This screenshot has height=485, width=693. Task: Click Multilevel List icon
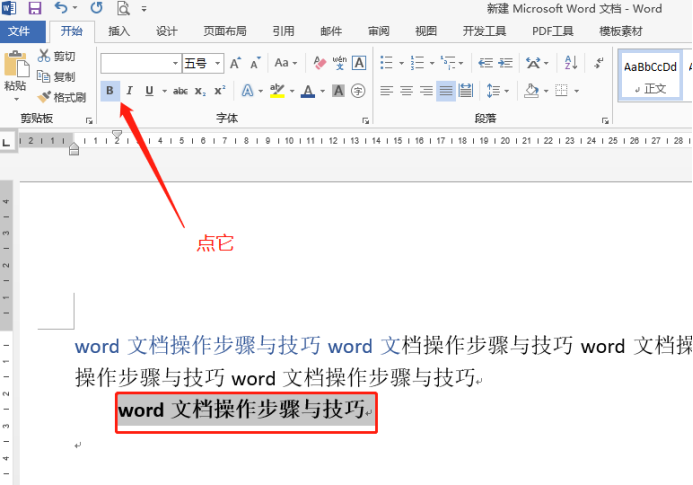tap(448, 63)
